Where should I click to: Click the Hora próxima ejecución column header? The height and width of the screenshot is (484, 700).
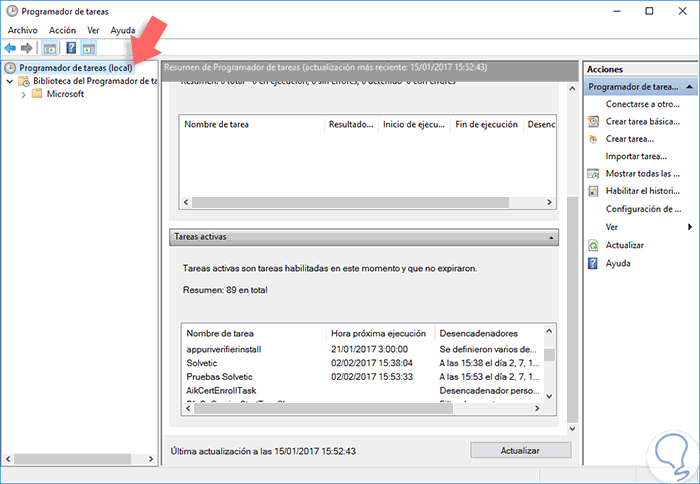(x=379, y=334)
